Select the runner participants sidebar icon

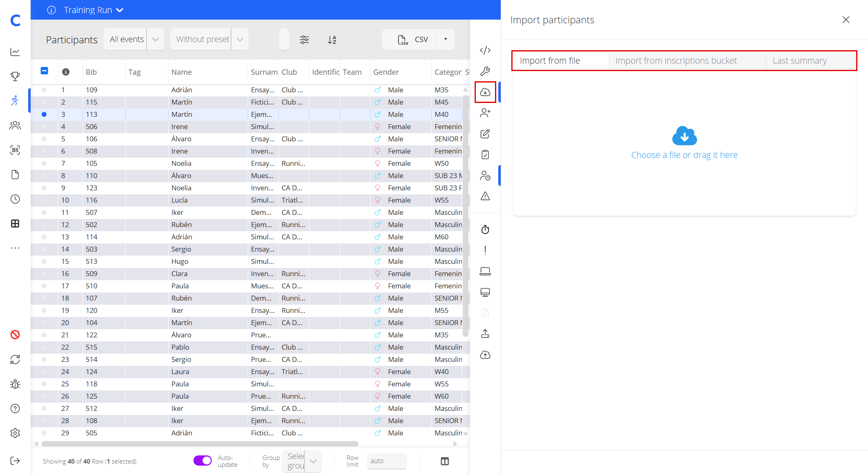click(x=15, y=101)
